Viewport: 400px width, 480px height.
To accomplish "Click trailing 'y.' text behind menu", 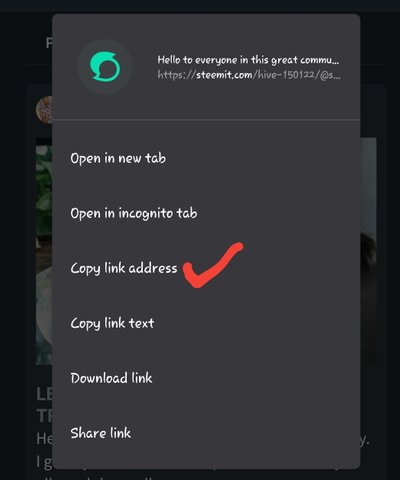I will pyautogui.click(x=365, y=441).
